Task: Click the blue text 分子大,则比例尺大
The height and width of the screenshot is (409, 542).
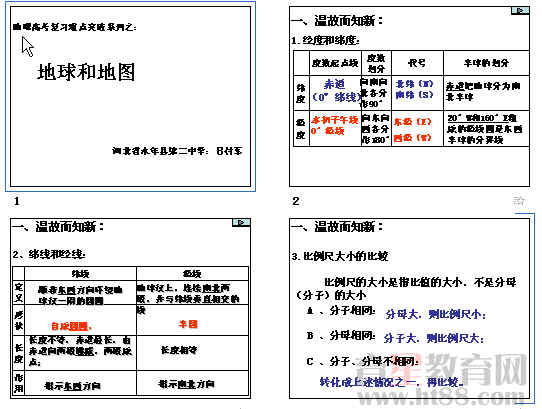Action: (x=434, y=338)
